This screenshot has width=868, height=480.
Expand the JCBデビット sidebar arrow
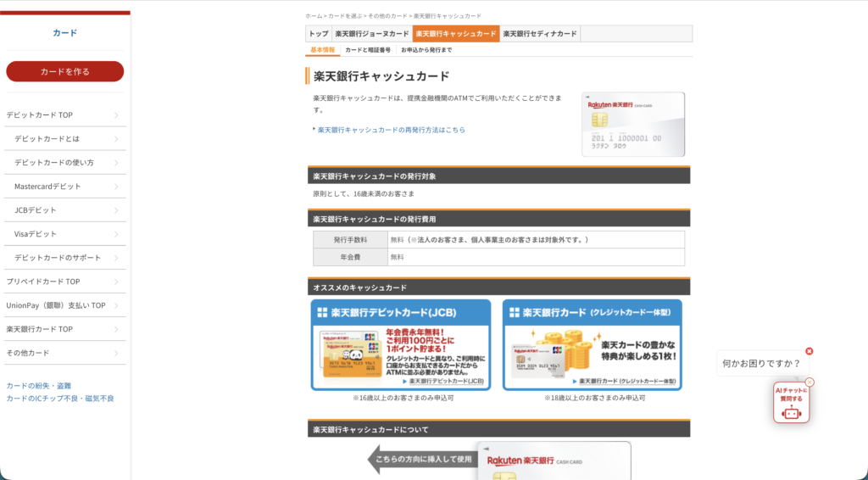point(116,210)
